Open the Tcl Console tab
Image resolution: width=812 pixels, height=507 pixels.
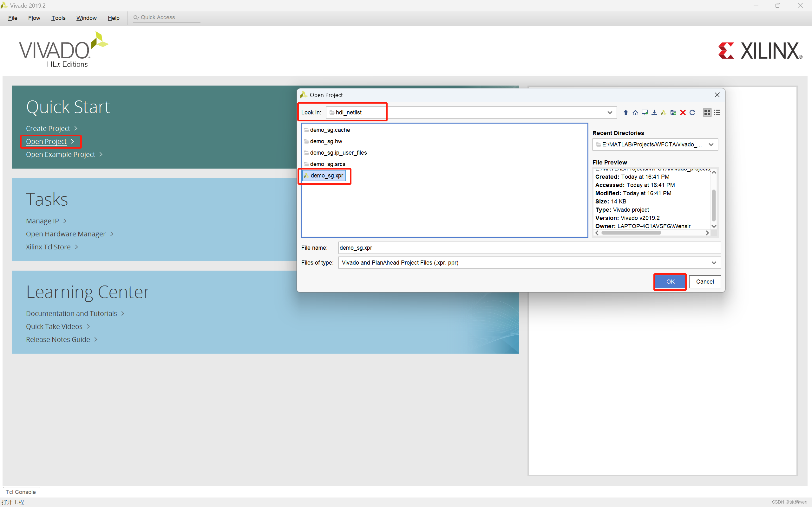tap(21, 491)
